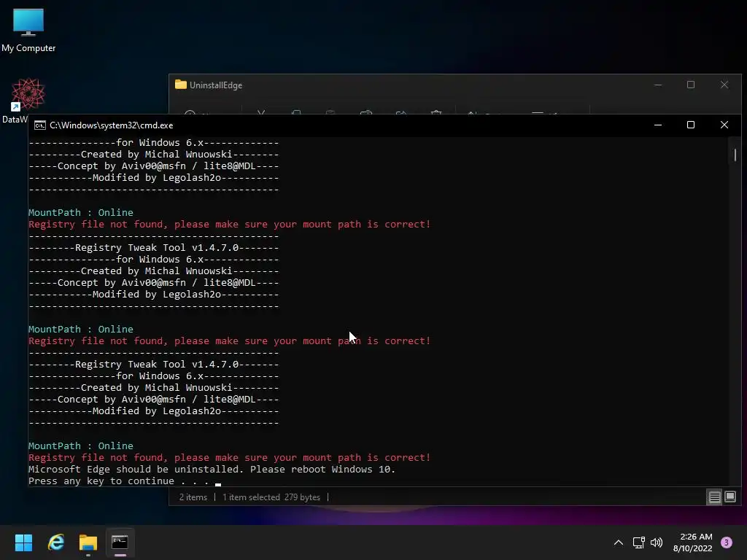747x560 pixels.
Task: Open the clock showing 2:26 AM
Action: pos(693,542)
